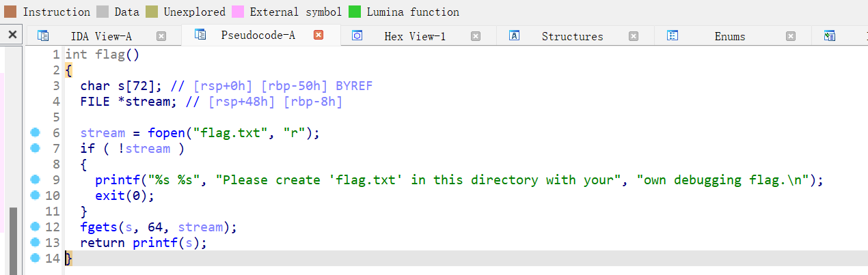Close the Structures tab

click(x=634, y=36)
